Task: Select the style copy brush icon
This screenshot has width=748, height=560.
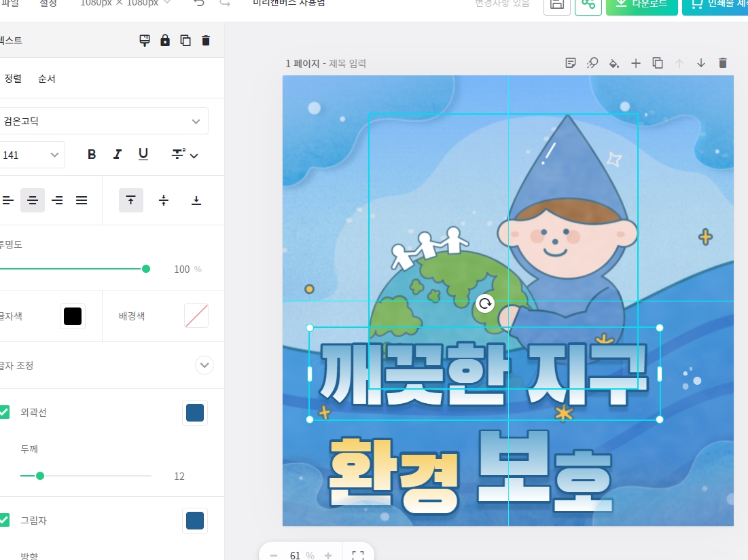Action: [143, 40]
